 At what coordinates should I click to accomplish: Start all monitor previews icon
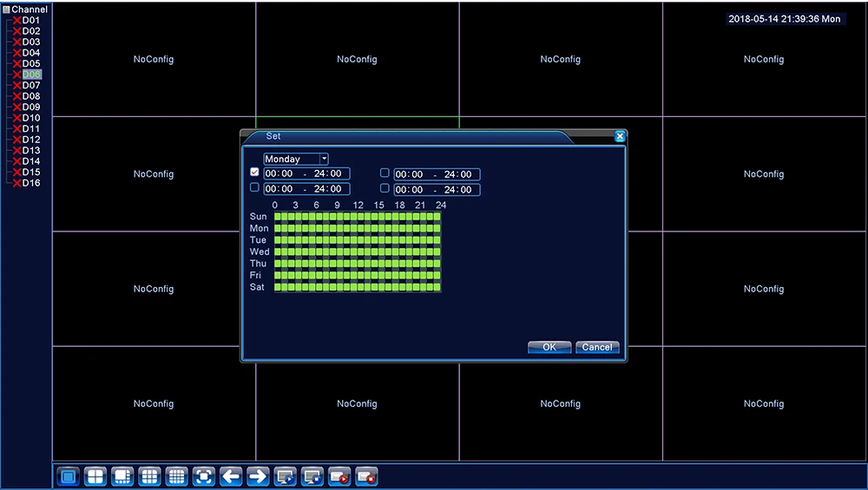tap(285, 476)
